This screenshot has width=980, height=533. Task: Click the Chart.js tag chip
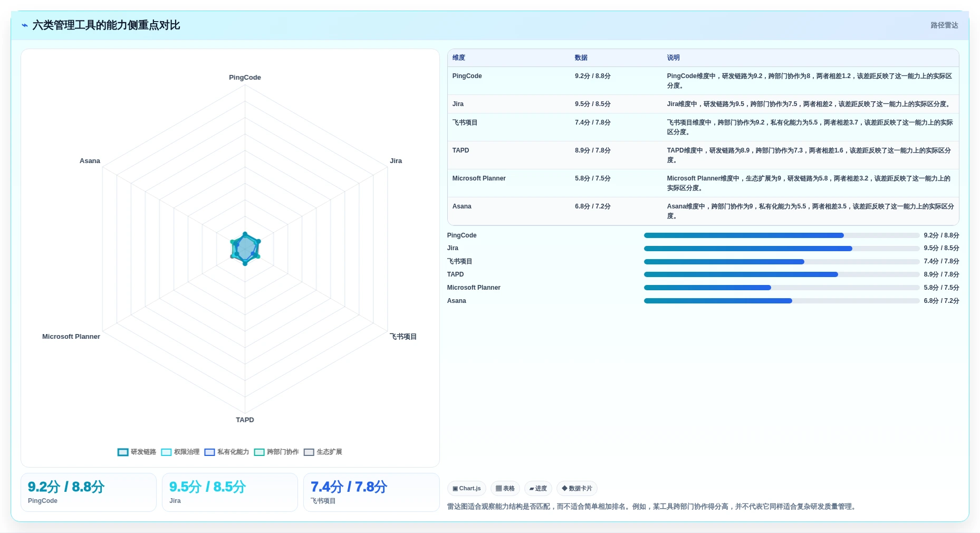pos(467,489)
